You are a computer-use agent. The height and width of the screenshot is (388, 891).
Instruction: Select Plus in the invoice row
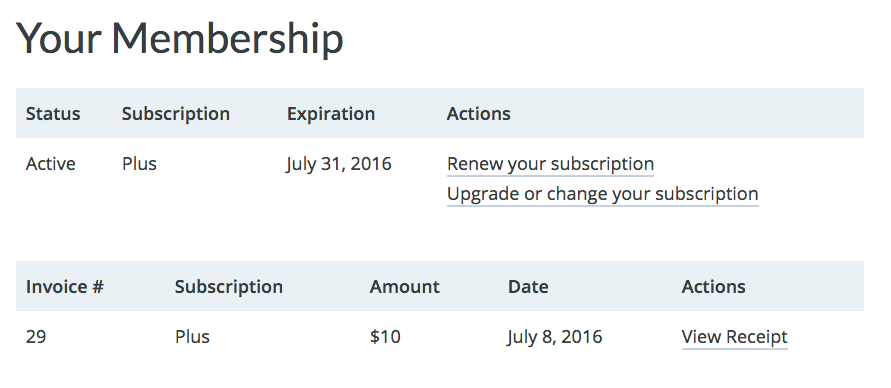point(192,337)
